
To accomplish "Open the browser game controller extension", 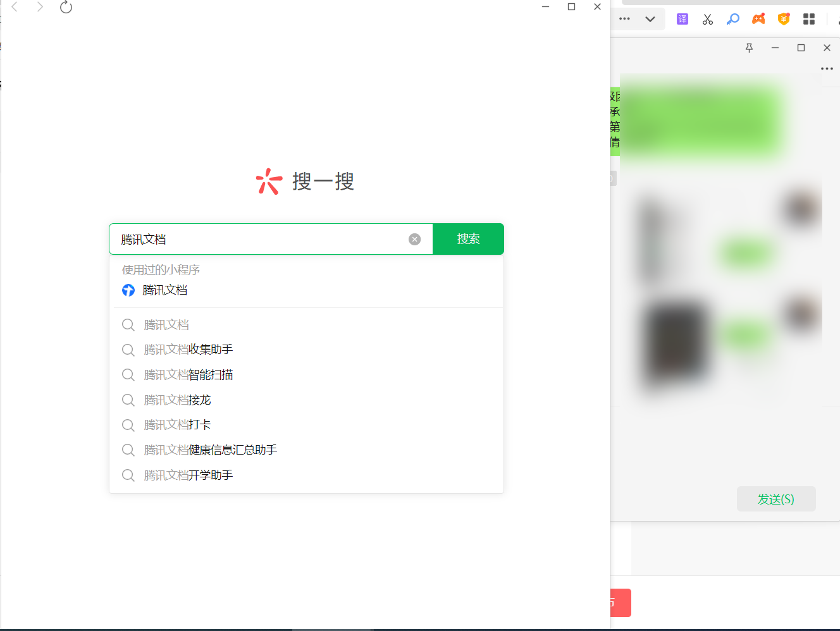I will coord(758,19).
